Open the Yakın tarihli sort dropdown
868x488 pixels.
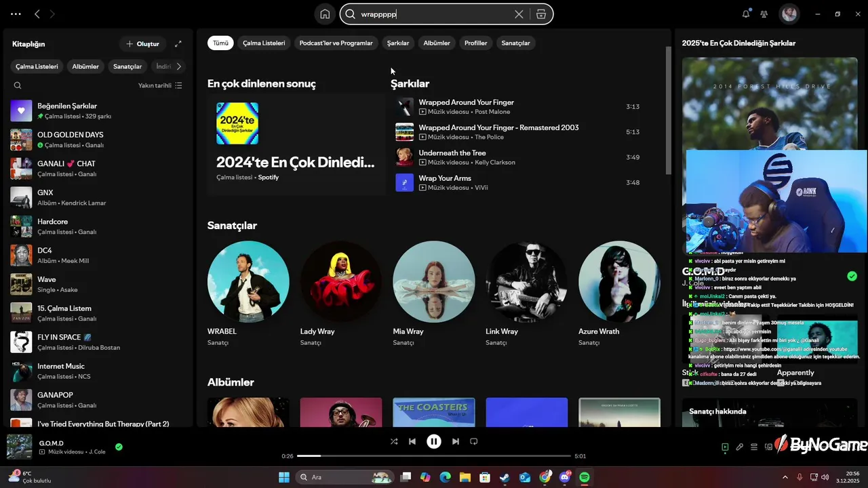tap(160, 85)
